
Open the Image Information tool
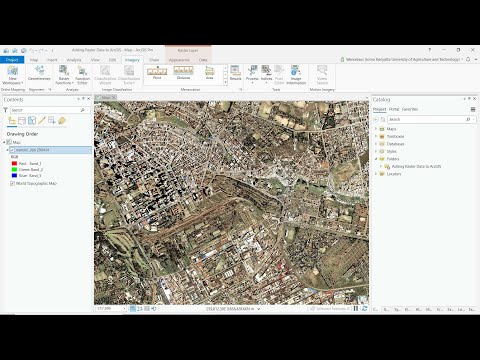(x=296, y=75)
